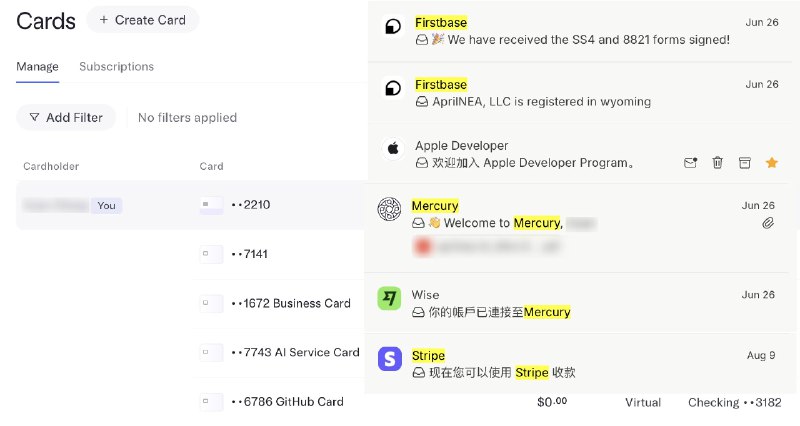Open the ••1672 Business Card row
This screenshot has width=800, height=426.
pyautogui.click(x=291, y=303)
